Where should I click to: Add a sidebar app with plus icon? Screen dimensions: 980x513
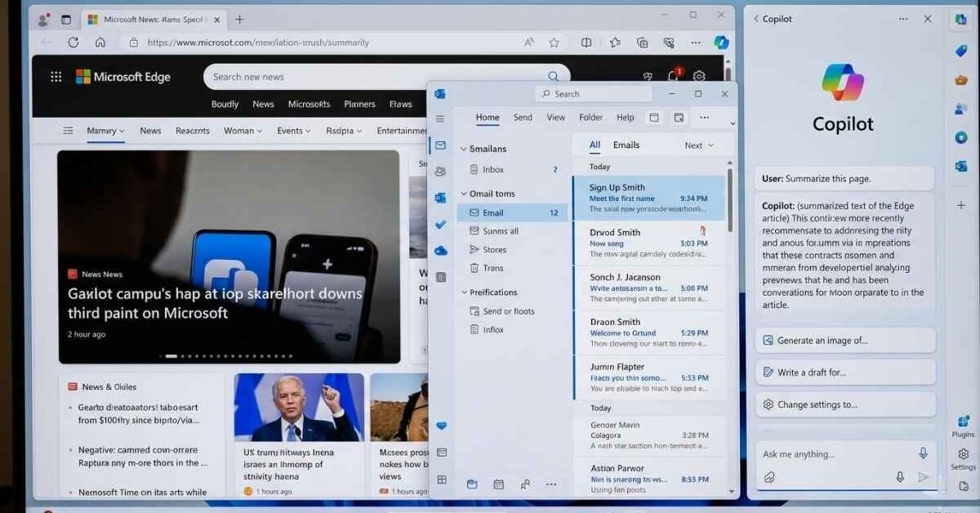(x=961, y=205)
